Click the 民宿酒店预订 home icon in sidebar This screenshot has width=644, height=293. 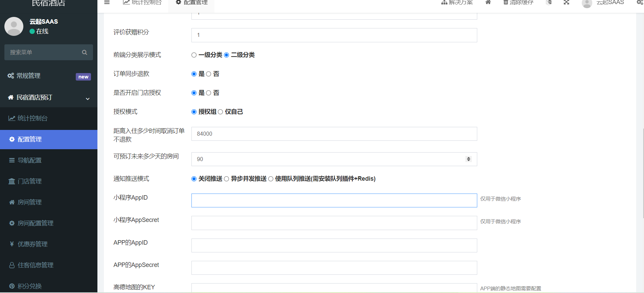(11, 97)
